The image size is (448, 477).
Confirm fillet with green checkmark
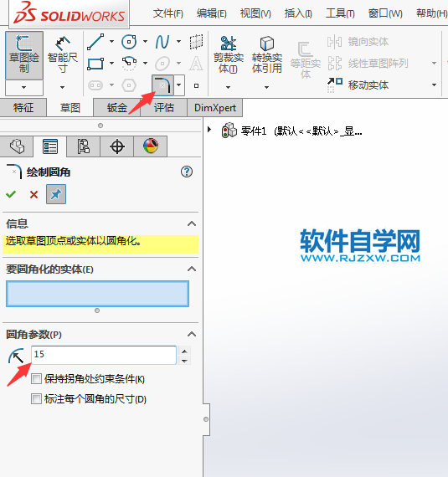11,194
